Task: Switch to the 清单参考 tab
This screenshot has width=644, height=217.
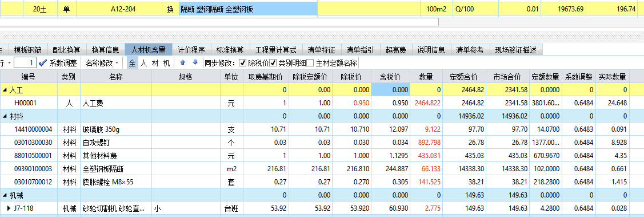Action: point(470,50)
